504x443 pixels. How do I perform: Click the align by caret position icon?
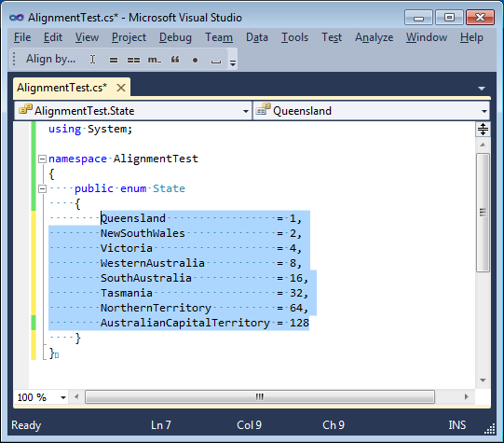(92, 60)
